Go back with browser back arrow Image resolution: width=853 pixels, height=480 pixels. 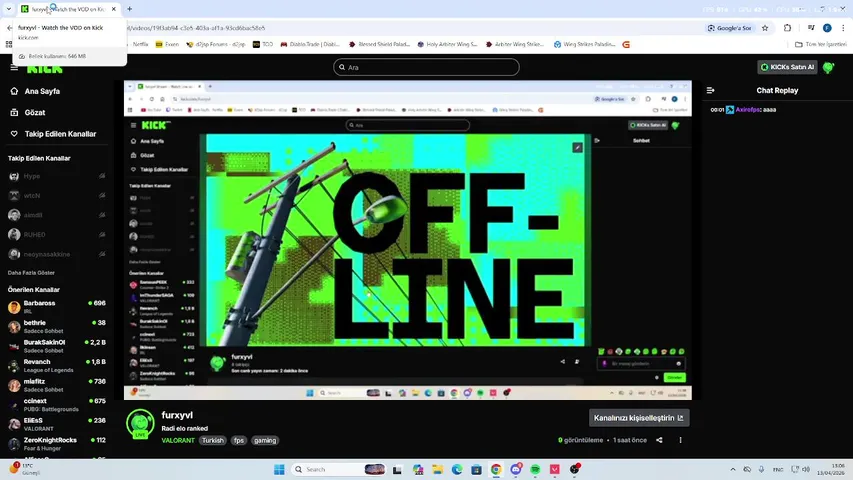coord(9,28)
